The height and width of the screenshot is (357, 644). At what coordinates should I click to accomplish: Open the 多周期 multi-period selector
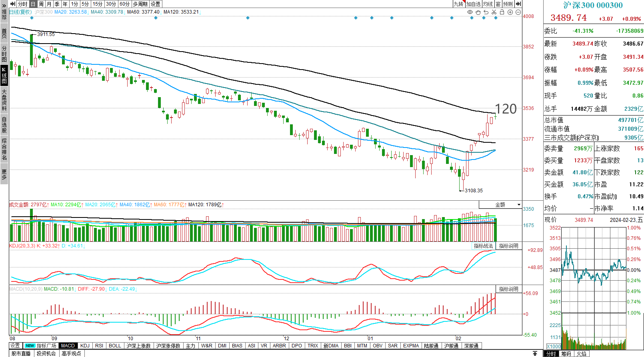point(140,4)
